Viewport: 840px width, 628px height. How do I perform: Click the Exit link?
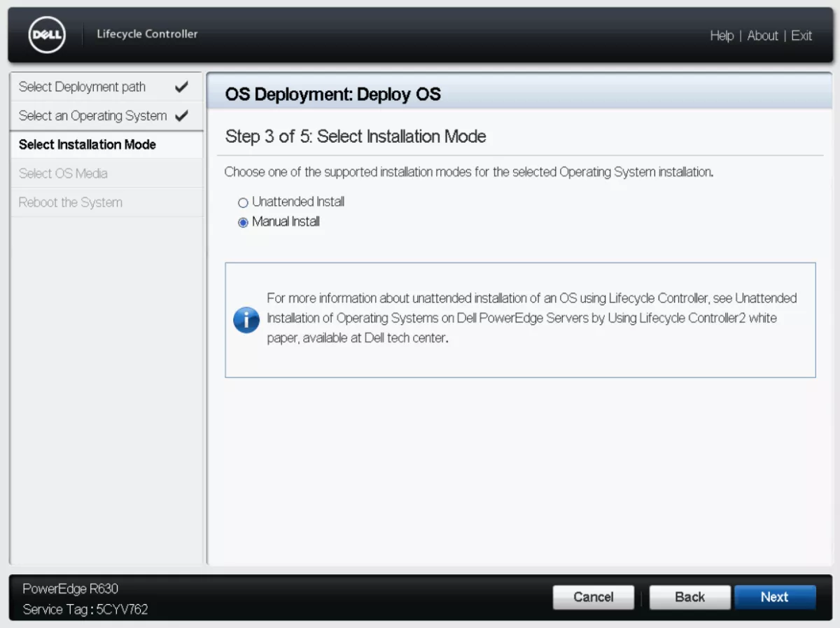pyautogui.click(x=801, y=36)
